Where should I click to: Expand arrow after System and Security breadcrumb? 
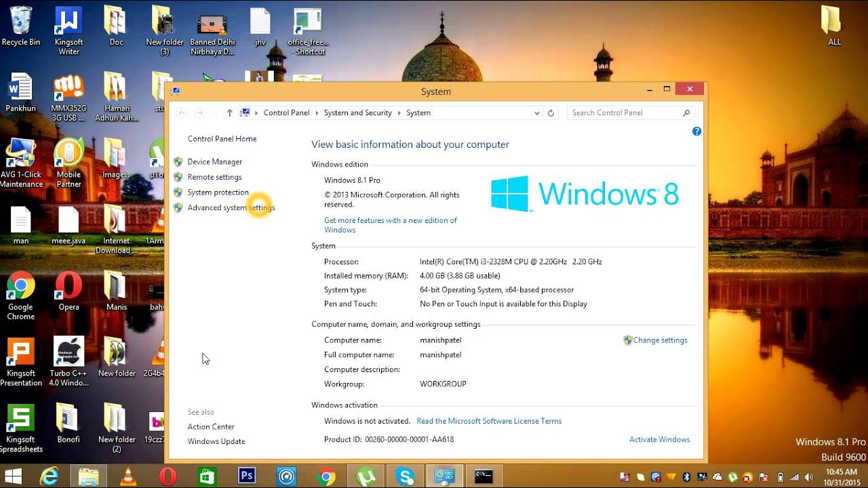pyautogui.click(x=399, y=113)
